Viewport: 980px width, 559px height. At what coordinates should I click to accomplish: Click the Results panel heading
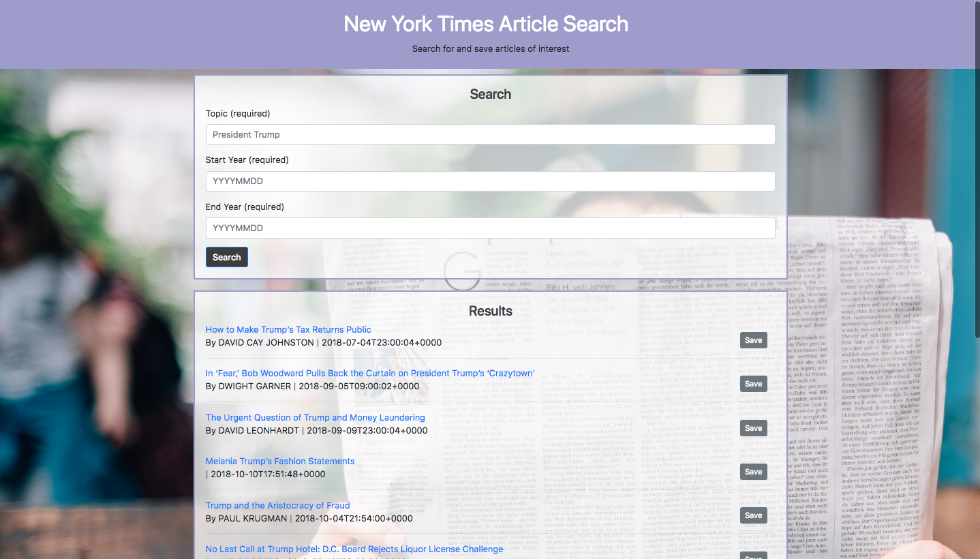point(490,310)
